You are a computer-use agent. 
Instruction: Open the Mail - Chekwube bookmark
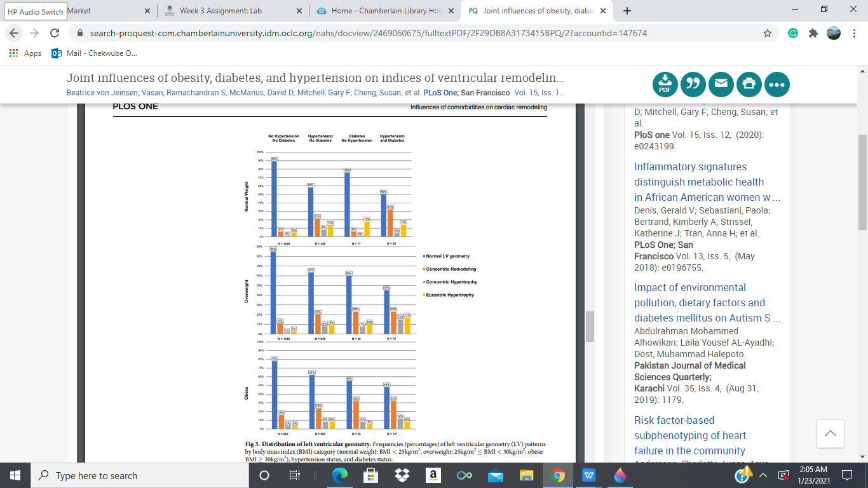pos(94,53)
